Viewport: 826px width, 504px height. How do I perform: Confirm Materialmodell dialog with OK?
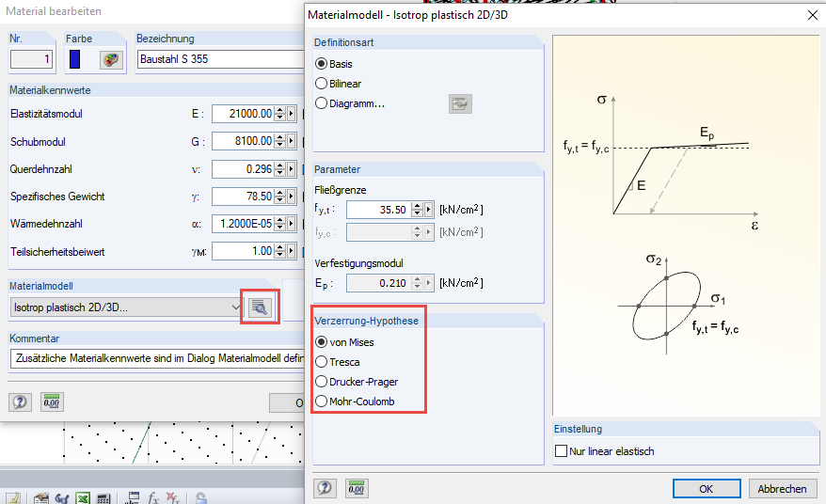(x=707, y=489)
